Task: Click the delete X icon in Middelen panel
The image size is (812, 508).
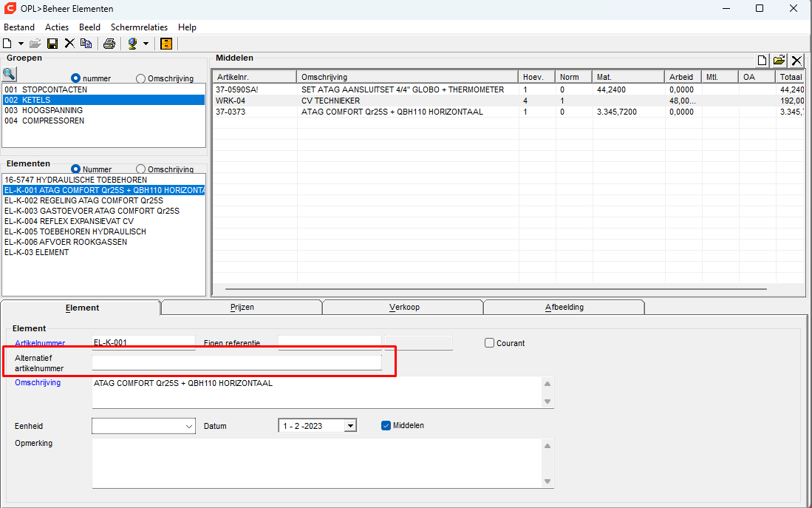Action: [796, 61]
